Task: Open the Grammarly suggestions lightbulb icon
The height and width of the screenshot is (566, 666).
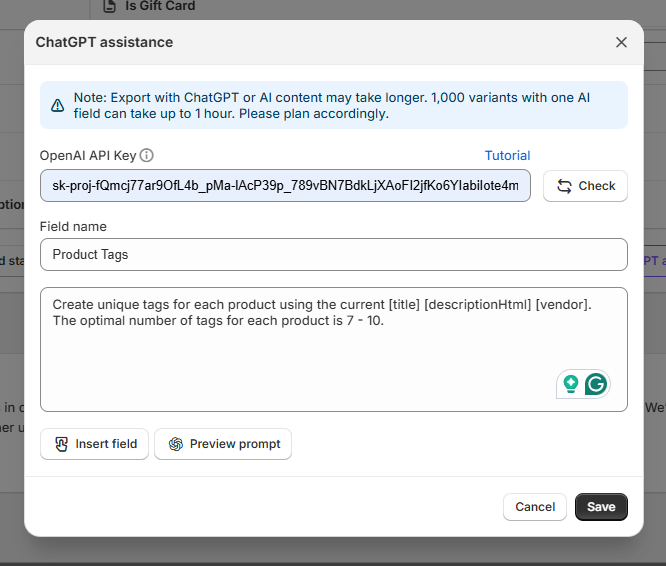Action: tap(570, 384)
